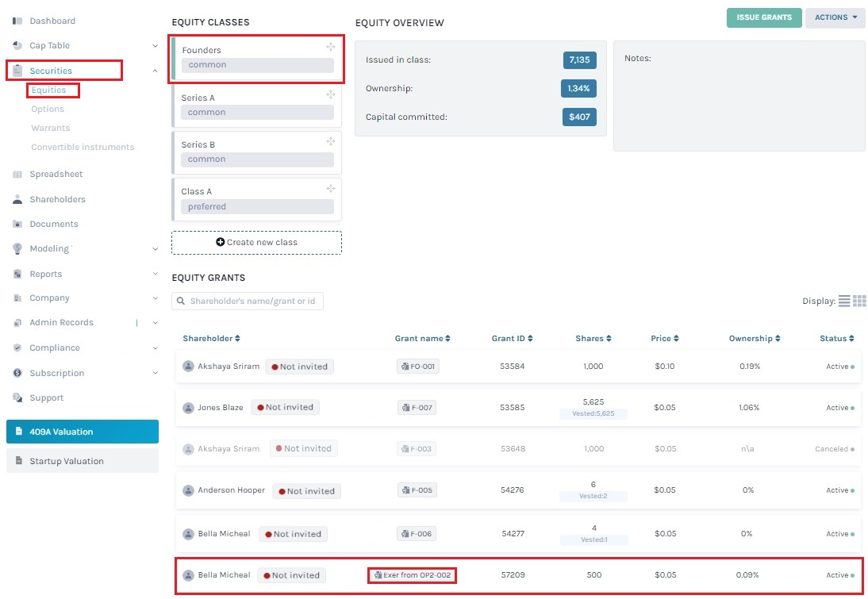Open Options under Securities

tap(48, 109)
